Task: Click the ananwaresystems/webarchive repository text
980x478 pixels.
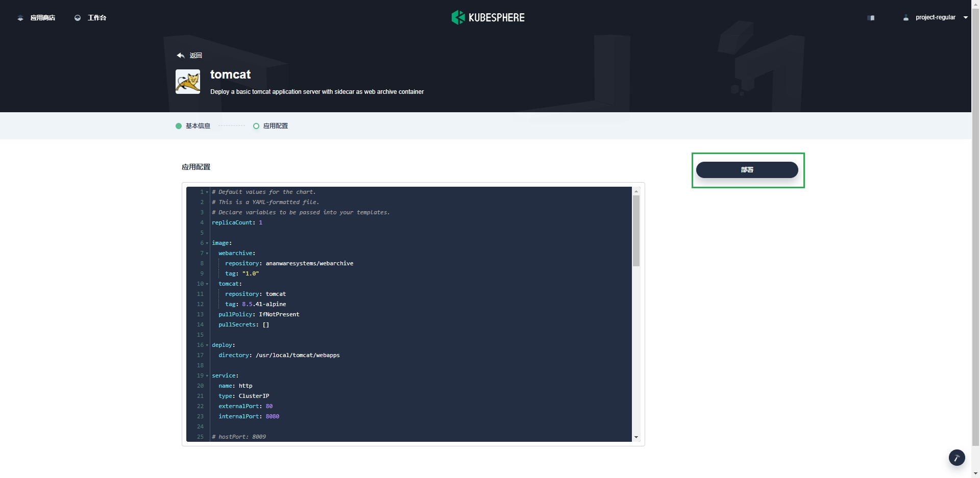Action: (x=309, y=263)
